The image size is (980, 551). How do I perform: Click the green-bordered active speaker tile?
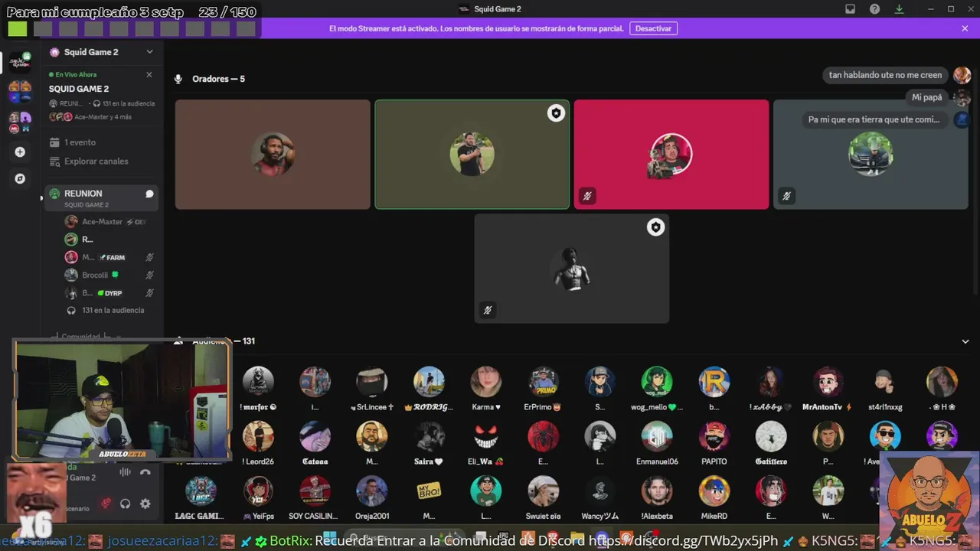472,154
